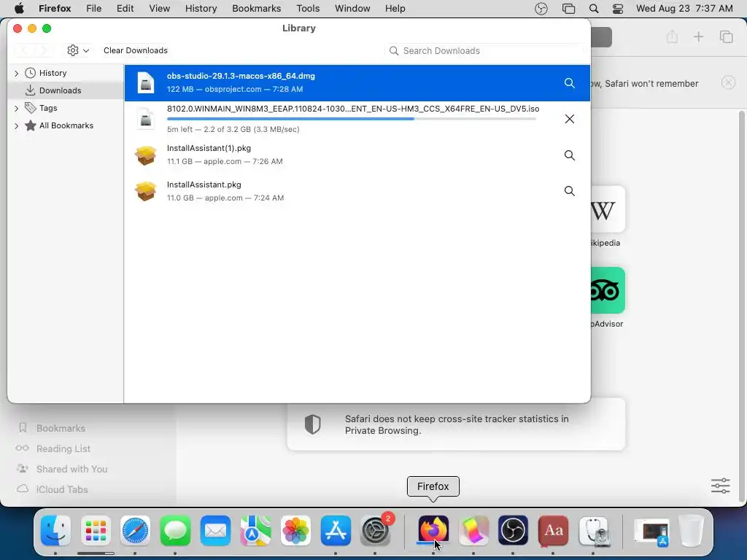Open OBS Studio from the Dock
Screen dimensions: 747x560
click(x=513, y=531)
